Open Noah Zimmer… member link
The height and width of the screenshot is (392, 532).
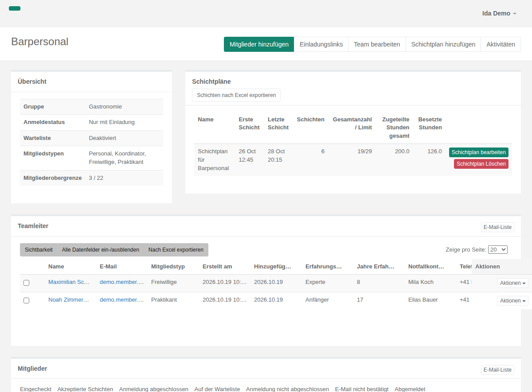point(69,300)
